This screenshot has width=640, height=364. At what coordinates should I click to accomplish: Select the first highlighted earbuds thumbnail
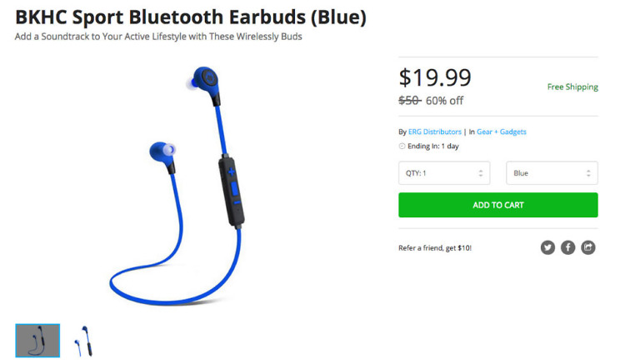pyautogui.click(x=37, y=341)
